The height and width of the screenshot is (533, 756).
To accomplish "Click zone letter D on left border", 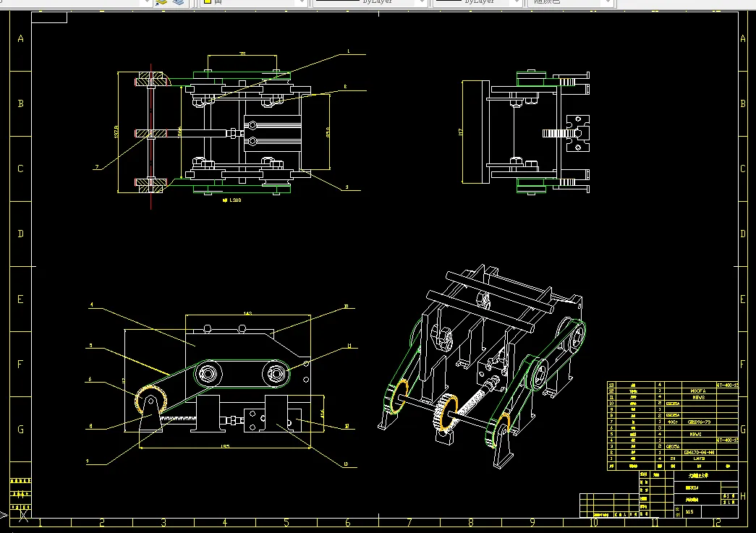I will click(20, 234).
